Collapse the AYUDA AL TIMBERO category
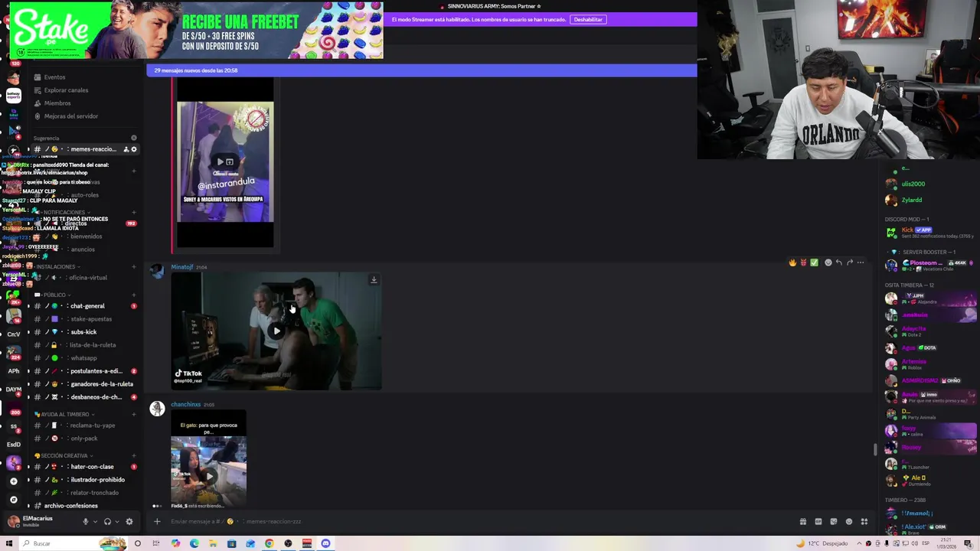Viewport: 980px width, 551px height. 63,415
